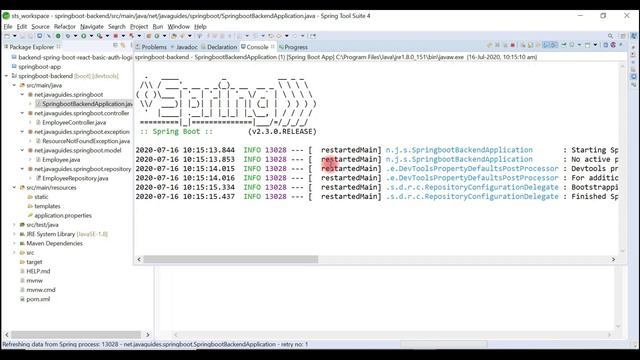Toggle Pin Console button

click(564, 45)
